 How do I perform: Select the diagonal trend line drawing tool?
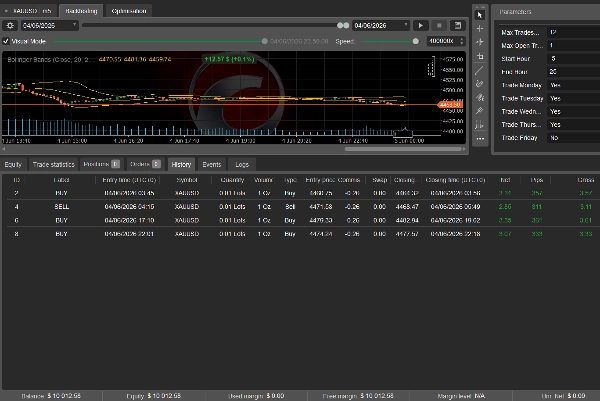479,70
